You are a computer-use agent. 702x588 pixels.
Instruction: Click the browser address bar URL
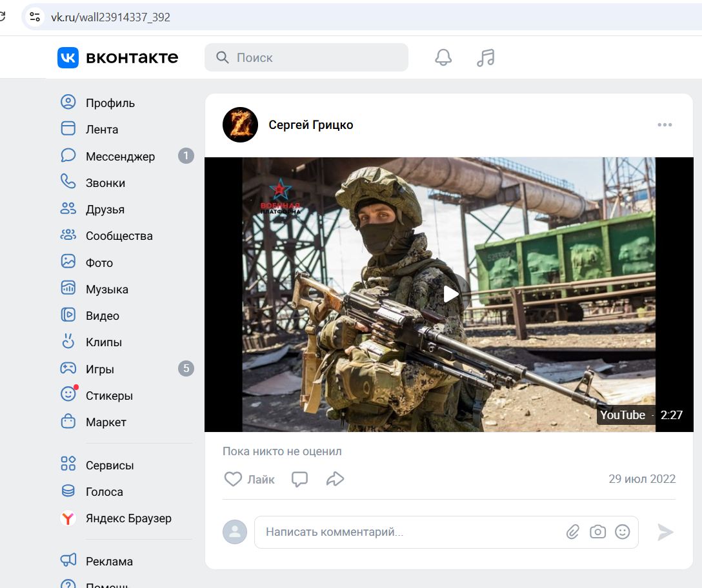point(110,17)
